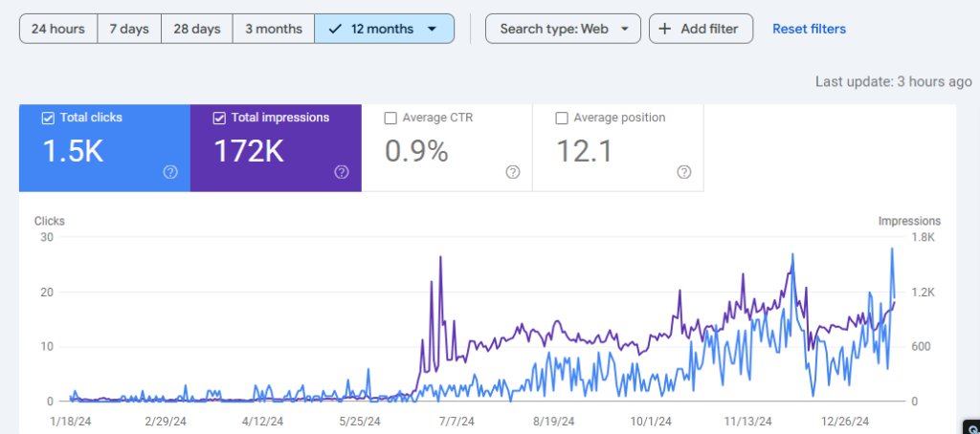
Task: Uncheck the Total impressions checkbox
Action: click(x=219, y=118)
